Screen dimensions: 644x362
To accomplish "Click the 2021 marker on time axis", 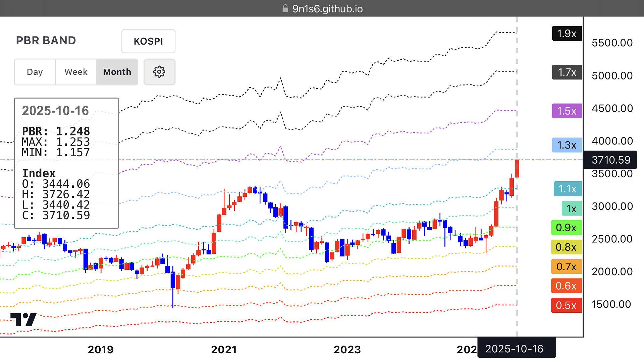I will tap(224, 350).
